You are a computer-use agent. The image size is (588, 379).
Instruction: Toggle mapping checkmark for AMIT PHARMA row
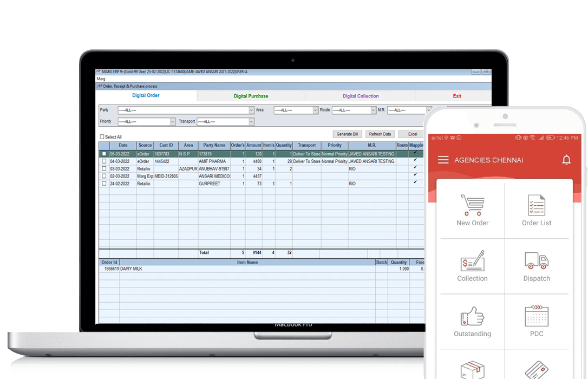pos(415,160)
